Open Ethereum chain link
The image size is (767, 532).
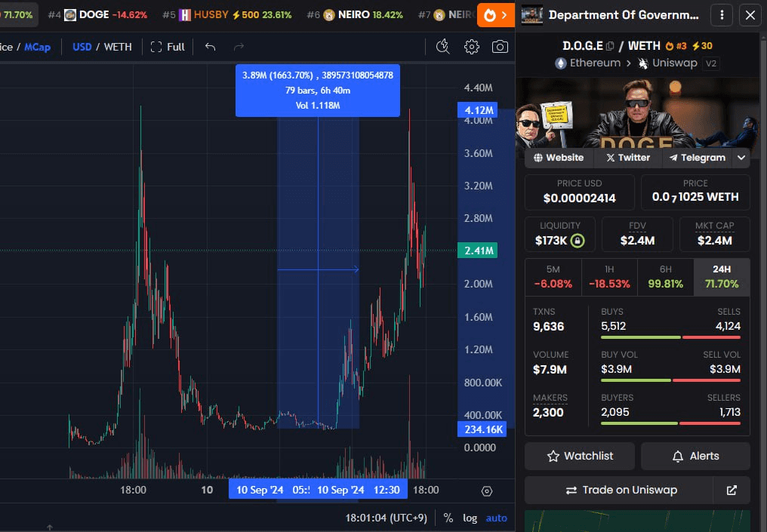click(x=588, y=63)
